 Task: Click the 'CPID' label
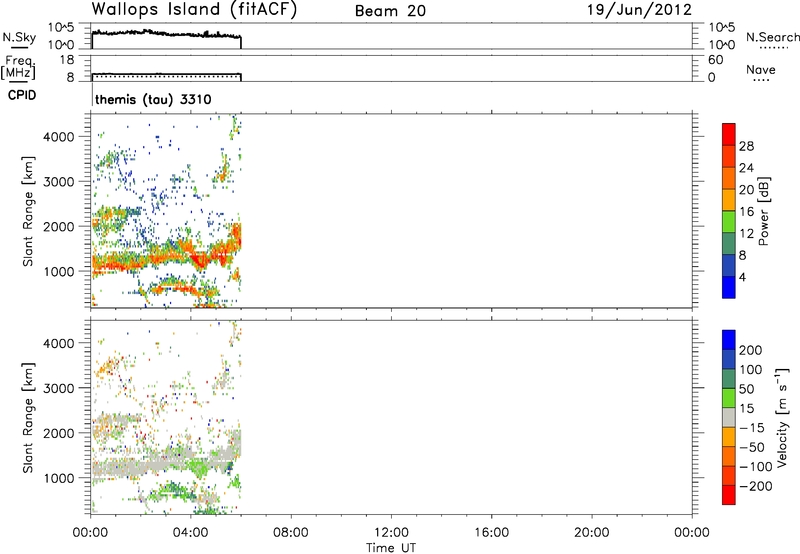click(x=22, y=95)
